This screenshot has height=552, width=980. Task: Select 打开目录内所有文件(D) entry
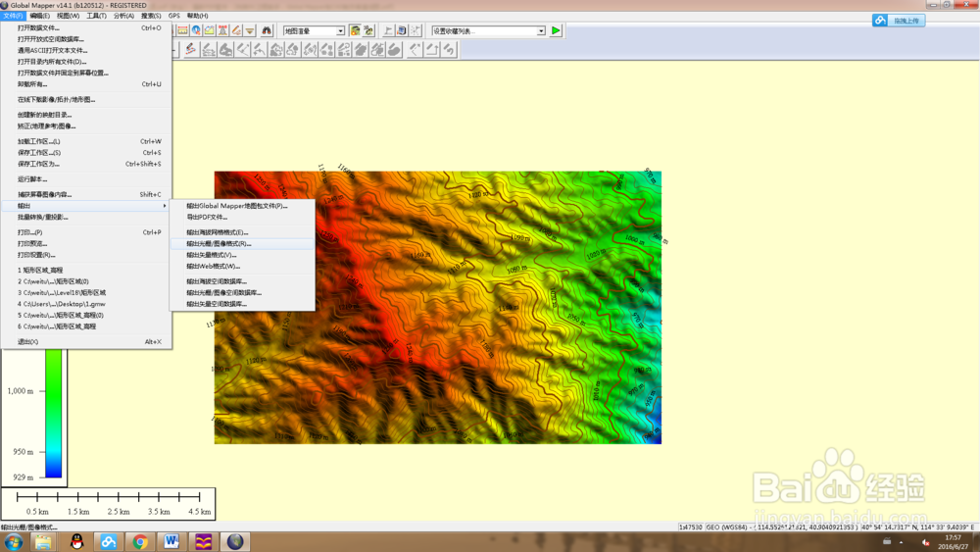86,62
